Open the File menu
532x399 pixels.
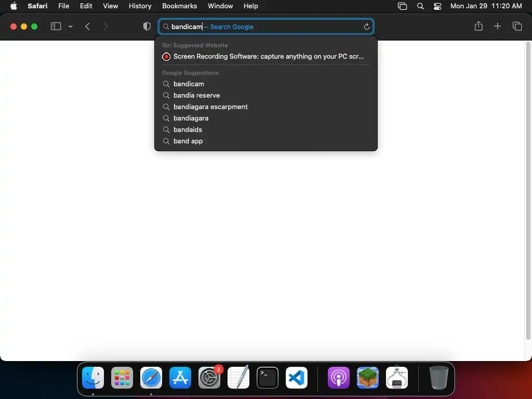click(x=63, y=6)
